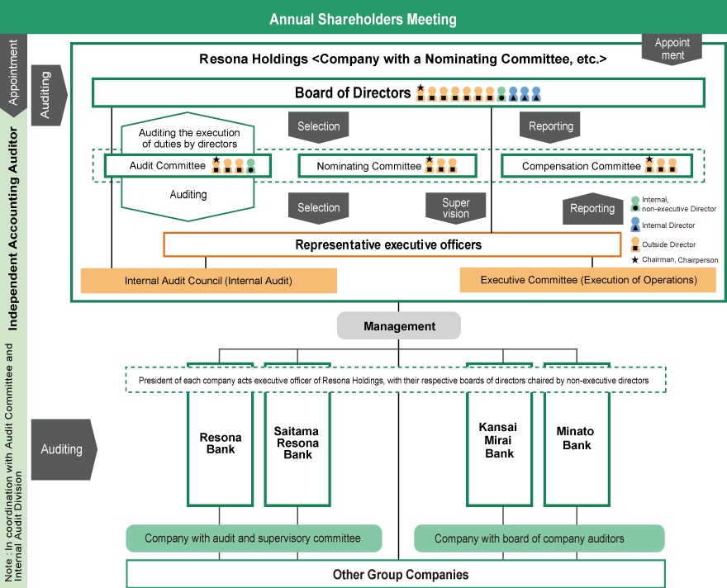Screen dimensions: 727x588
Task: Click the Representative executive officers box
Action: [392, 244]
